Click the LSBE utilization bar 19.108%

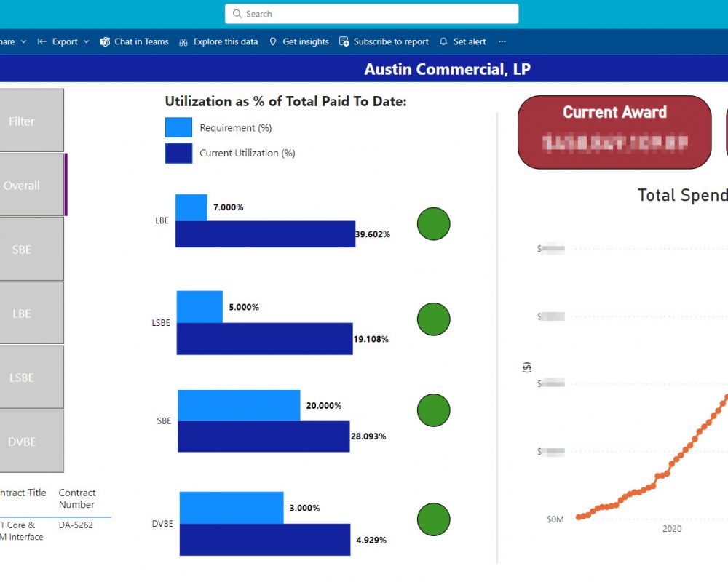[265, 339]
